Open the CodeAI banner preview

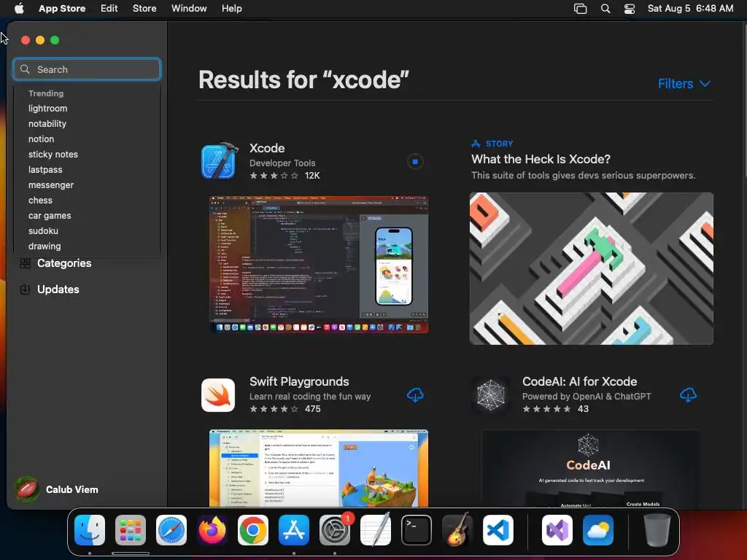(591, 468)
